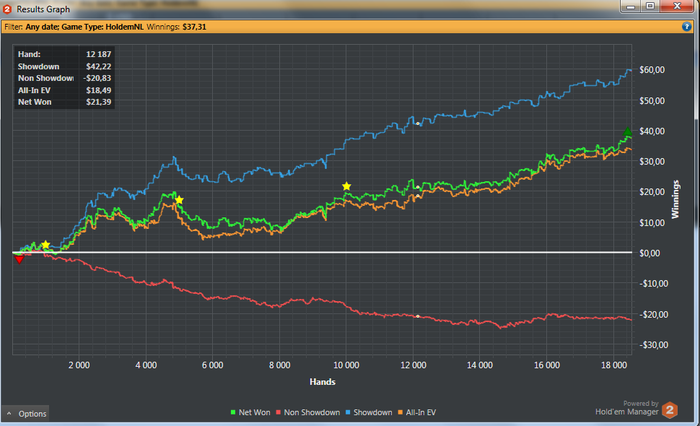
Task: Click the Net Won $21,39 value
Action: point(99,102)
